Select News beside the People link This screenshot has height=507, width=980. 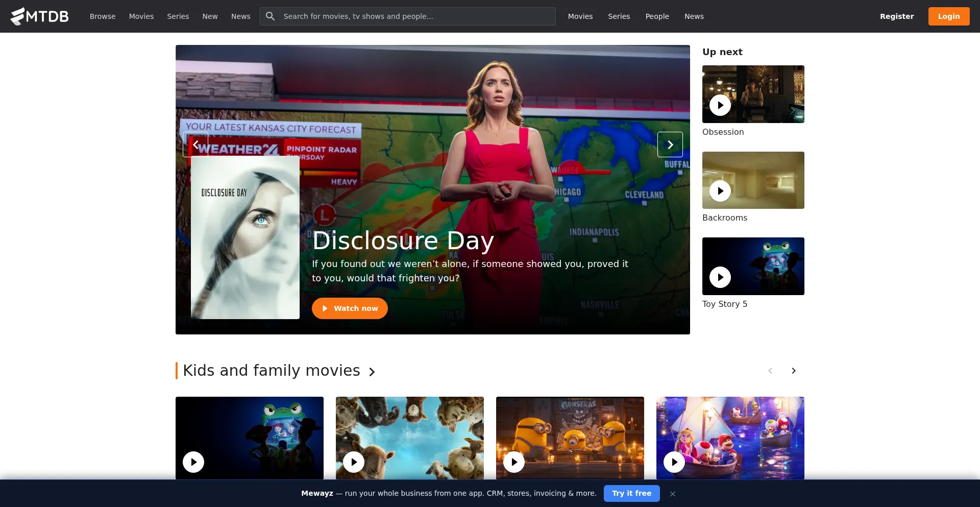point(694,16)
